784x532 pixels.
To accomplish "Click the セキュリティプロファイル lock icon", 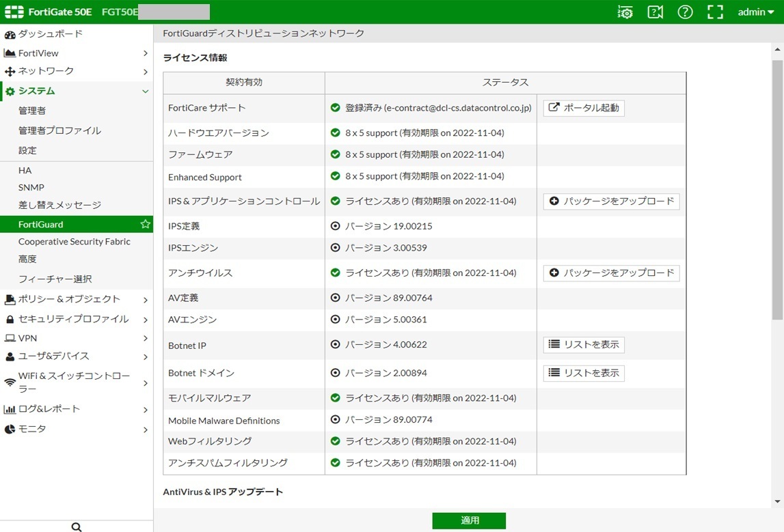I will (x=10, y=319).
